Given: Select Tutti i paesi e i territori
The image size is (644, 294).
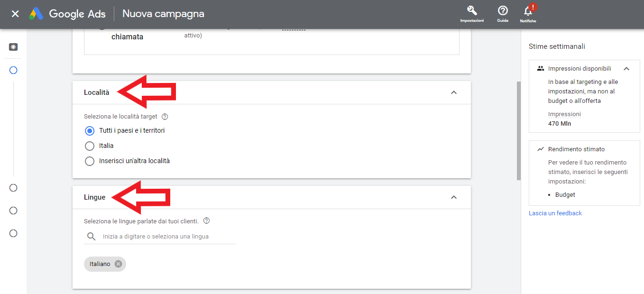Looking at the screenshot, I should (x=90, y=130).
